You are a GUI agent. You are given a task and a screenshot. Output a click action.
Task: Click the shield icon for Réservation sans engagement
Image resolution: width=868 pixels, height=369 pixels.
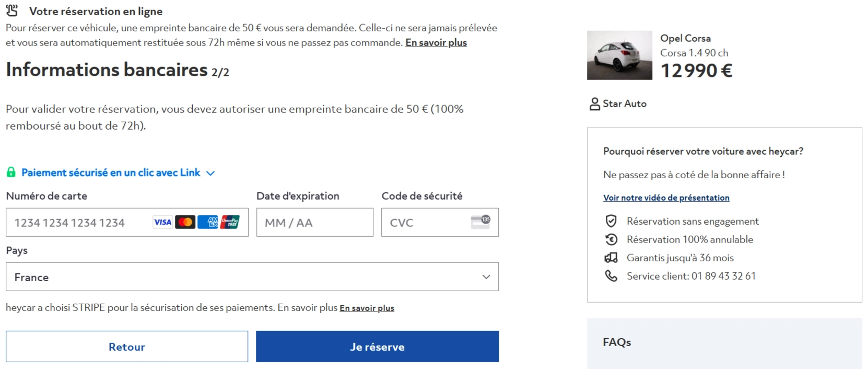click(611, 221)
